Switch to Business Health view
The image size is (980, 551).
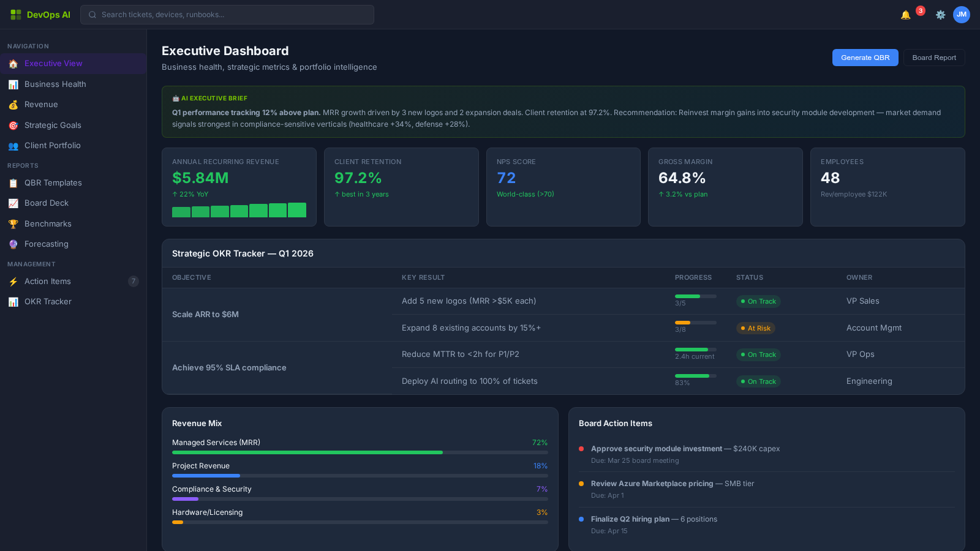click(55, 84)
